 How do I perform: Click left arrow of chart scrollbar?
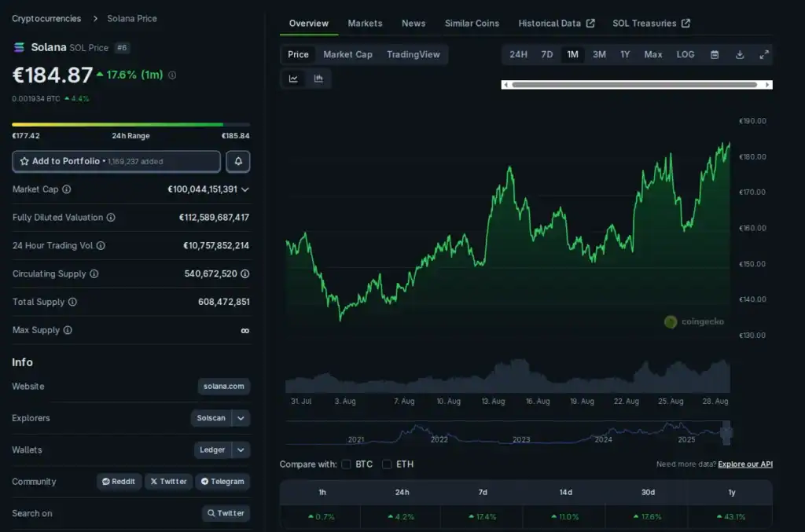(506, 85)
